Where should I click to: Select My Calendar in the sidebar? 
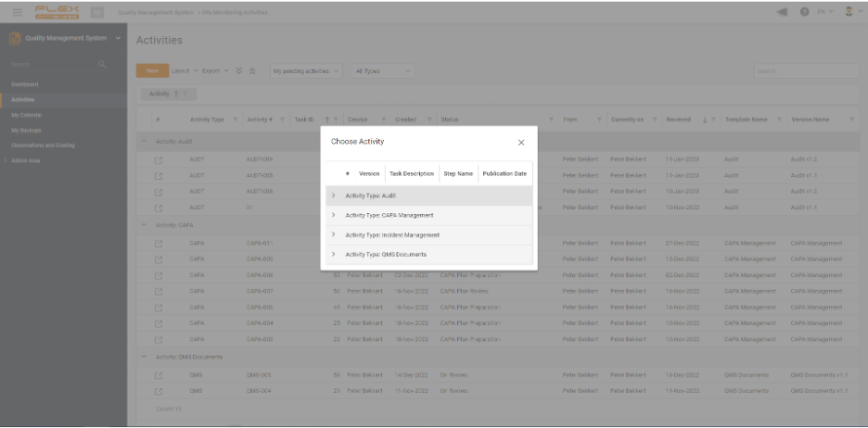(27, 115)
